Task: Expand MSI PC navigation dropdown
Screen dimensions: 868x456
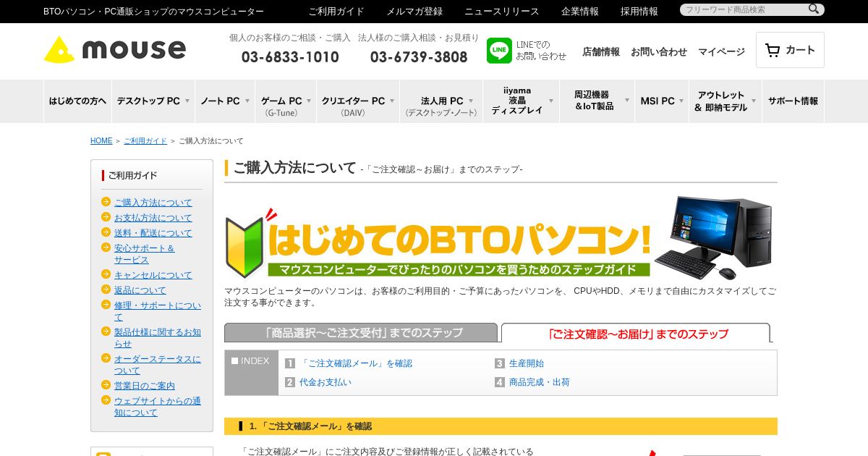Action: click(662, 101)
